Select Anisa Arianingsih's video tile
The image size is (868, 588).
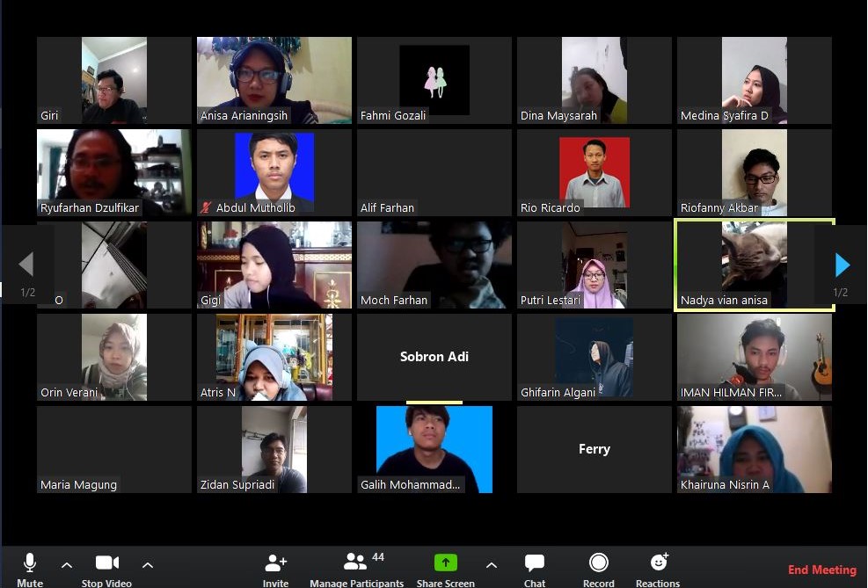(274, 80)
